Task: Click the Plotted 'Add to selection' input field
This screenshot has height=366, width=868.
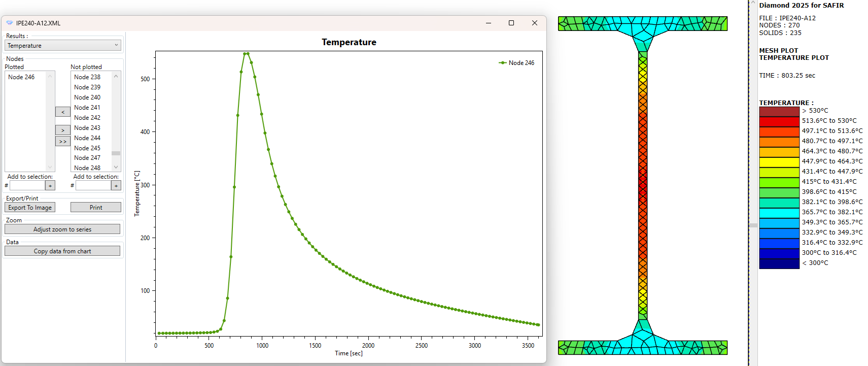Action: click(x=27, y=186)
